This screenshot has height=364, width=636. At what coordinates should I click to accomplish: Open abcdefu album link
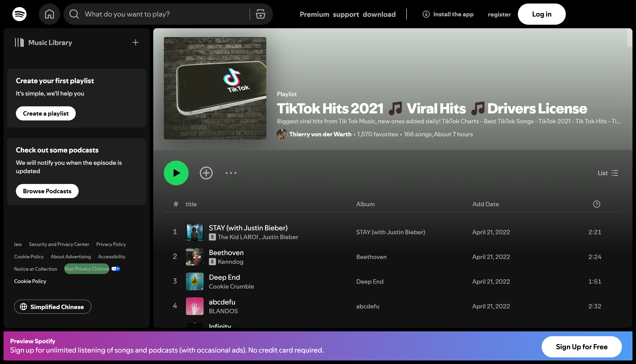click(368, 306)
